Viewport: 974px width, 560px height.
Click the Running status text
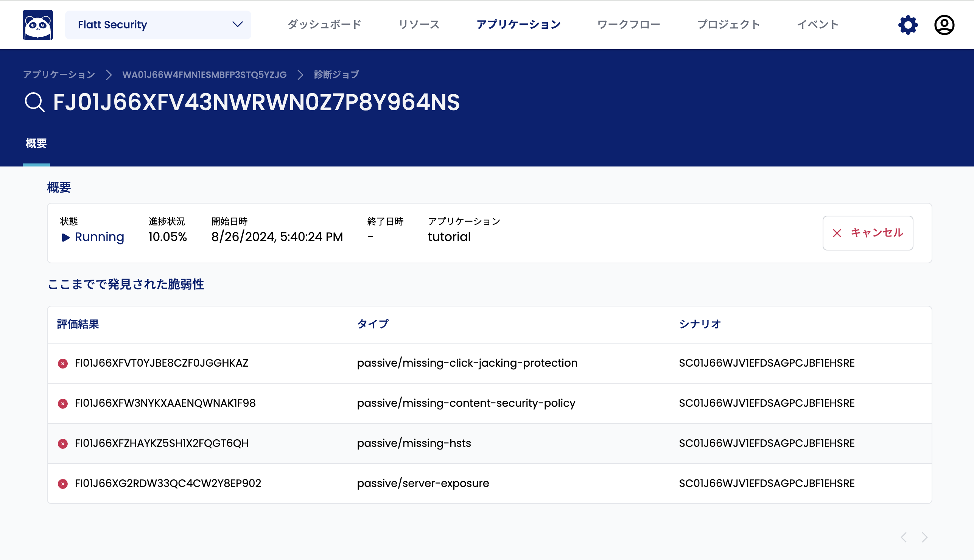click(x=99, y=237)
